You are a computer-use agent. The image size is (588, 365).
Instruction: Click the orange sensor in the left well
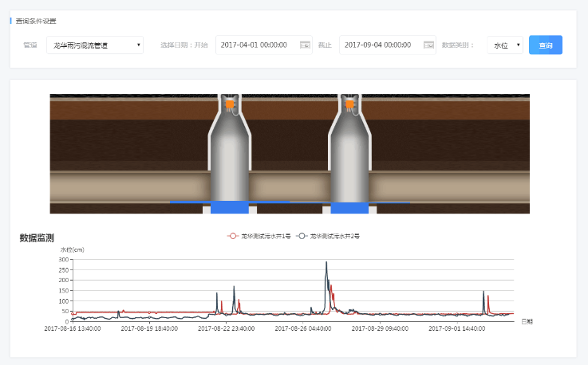(230, 104)
